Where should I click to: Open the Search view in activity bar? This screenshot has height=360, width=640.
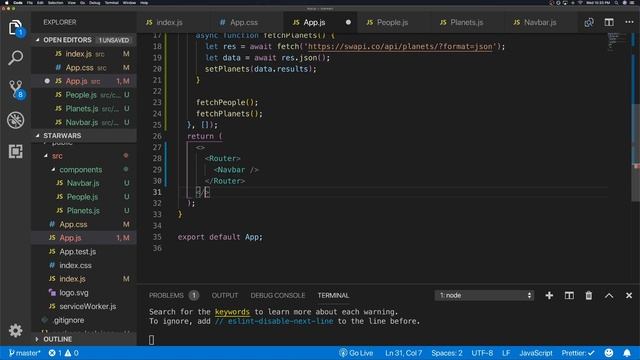(16, 58)
